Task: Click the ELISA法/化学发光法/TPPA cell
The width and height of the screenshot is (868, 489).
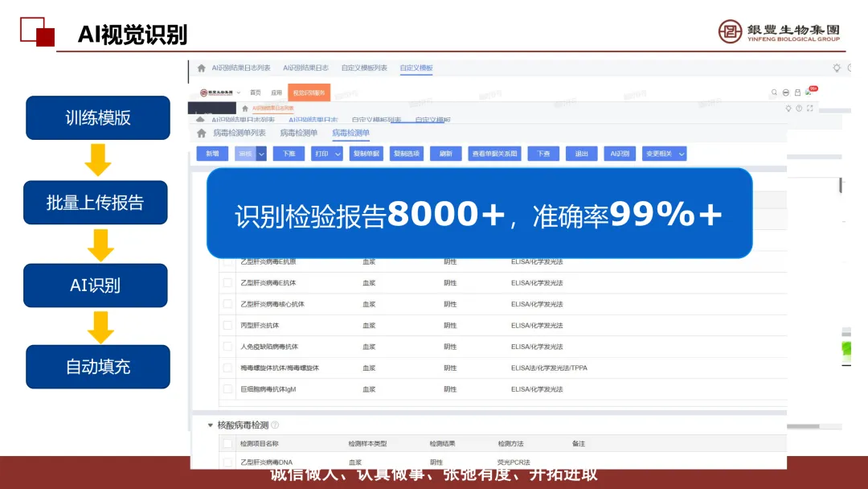Action: coord(549,368)
